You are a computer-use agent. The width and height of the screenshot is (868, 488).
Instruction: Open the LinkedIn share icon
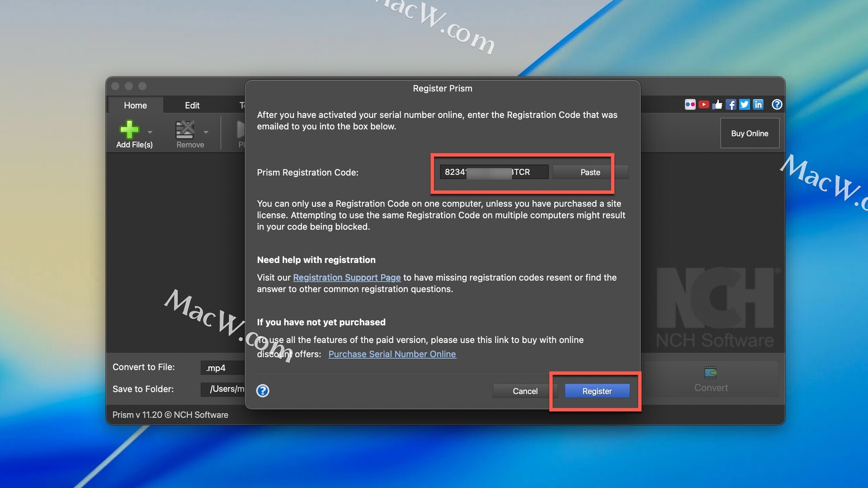click(x=758, y=105)
